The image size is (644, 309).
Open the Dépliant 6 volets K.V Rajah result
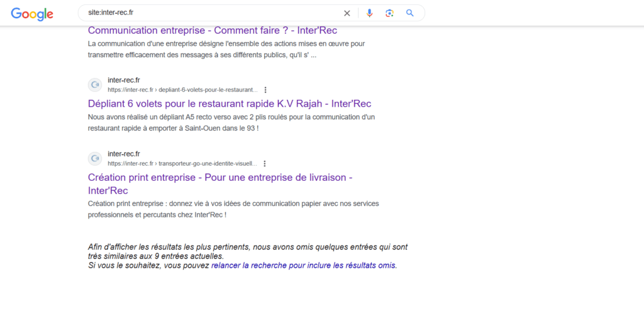[230, 104]
